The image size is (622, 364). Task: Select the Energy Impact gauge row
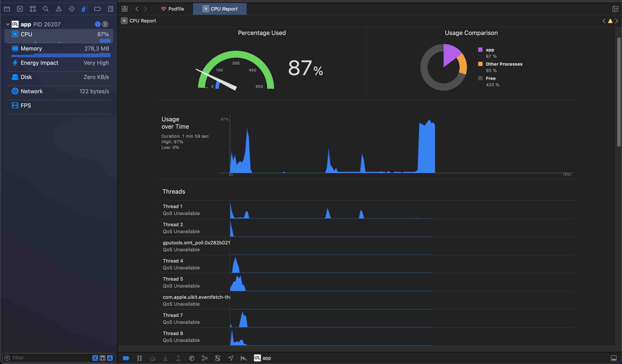[59, 63]
